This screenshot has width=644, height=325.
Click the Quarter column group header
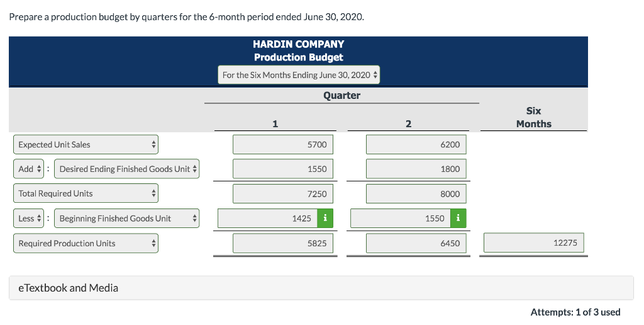341,96
